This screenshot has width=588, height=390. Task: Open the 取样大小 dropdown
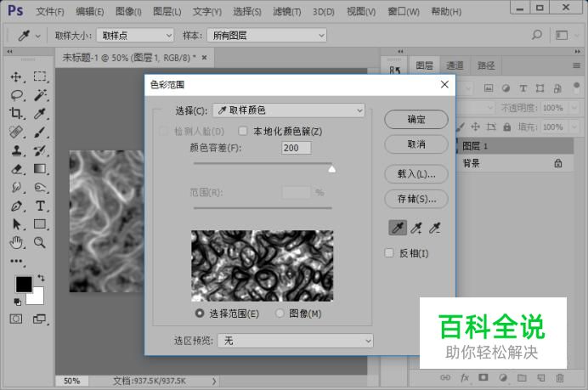(135, 35)
